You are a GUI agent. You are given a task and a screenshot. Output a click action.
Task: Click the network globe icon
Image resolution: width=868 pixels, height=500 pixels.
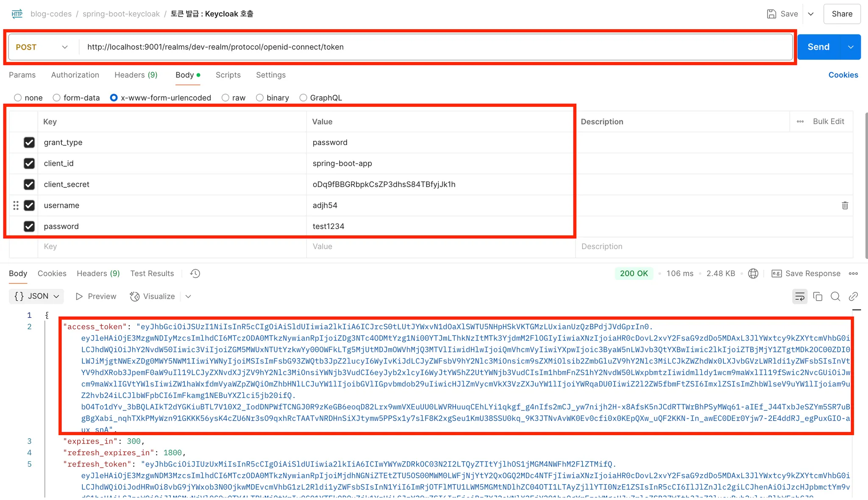click(753, 274)
